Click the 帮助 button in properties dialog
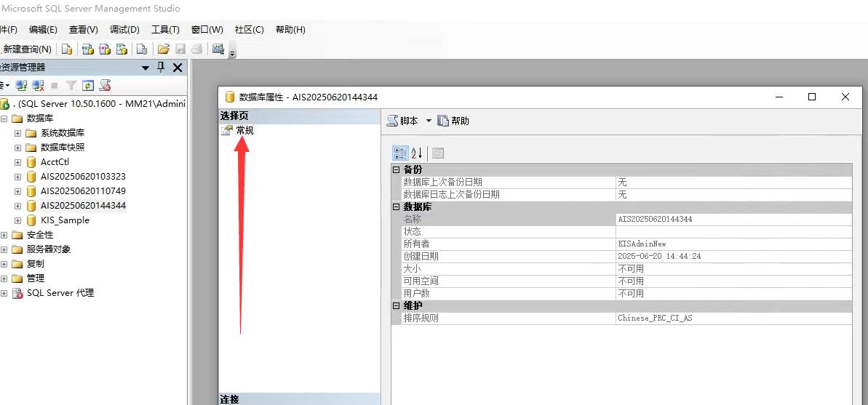This screenshot has width=868, height=405. 453,121
